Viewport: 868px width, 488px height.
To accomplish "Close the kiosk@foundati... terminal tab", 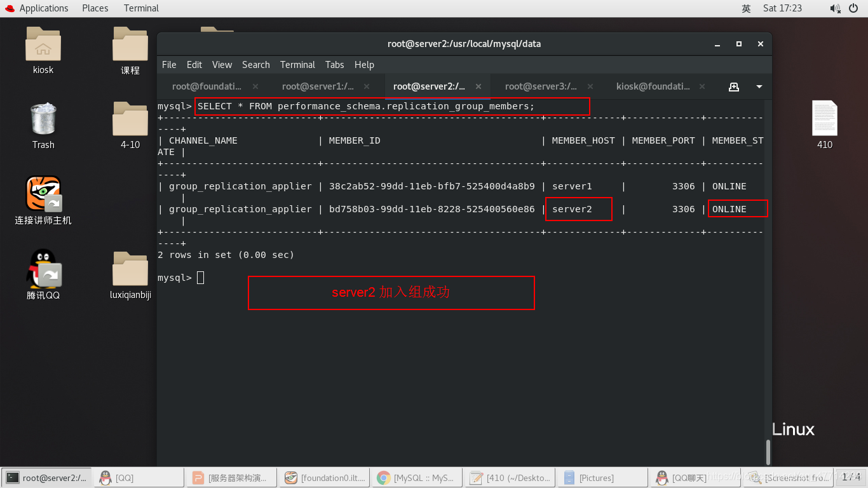I will [x=702, y=86].
